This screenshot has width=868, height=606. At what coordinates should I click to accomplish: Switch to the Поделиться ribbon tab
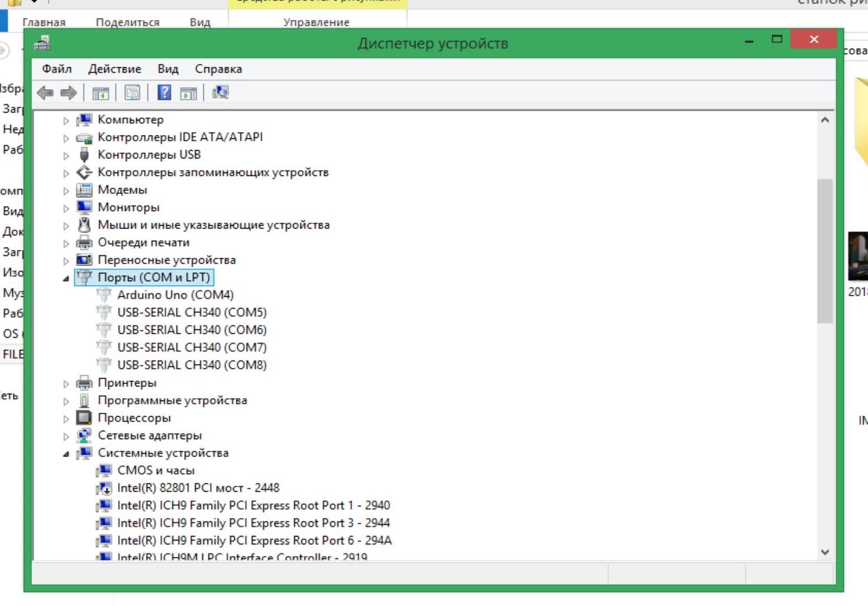(x=127, y=22)
